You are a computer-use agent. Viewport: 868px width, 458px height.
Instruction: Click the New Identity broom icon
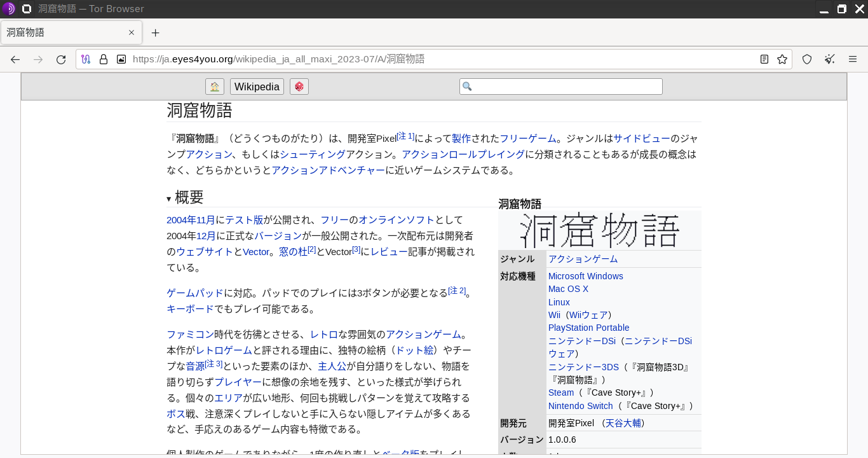[830, 59]
